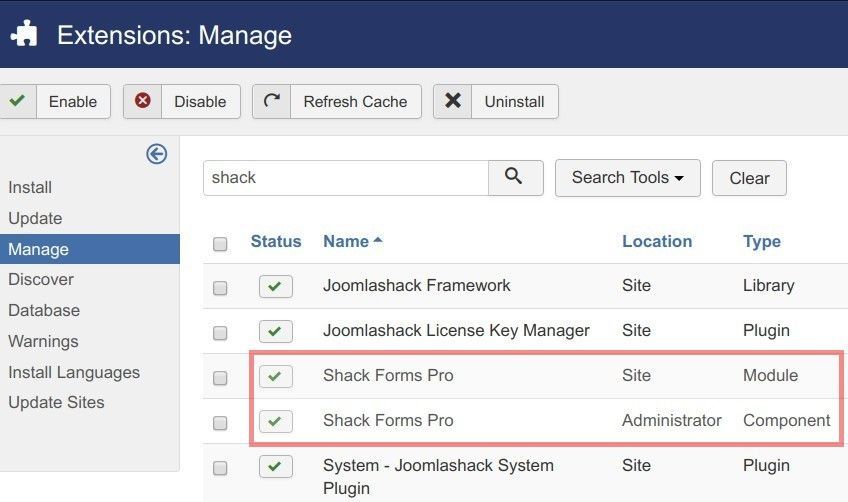Click Shack Forms Pro in the Component row
The height and width of the screenshot is (502, 848).
pyautogui.click(x=388, y=420)
